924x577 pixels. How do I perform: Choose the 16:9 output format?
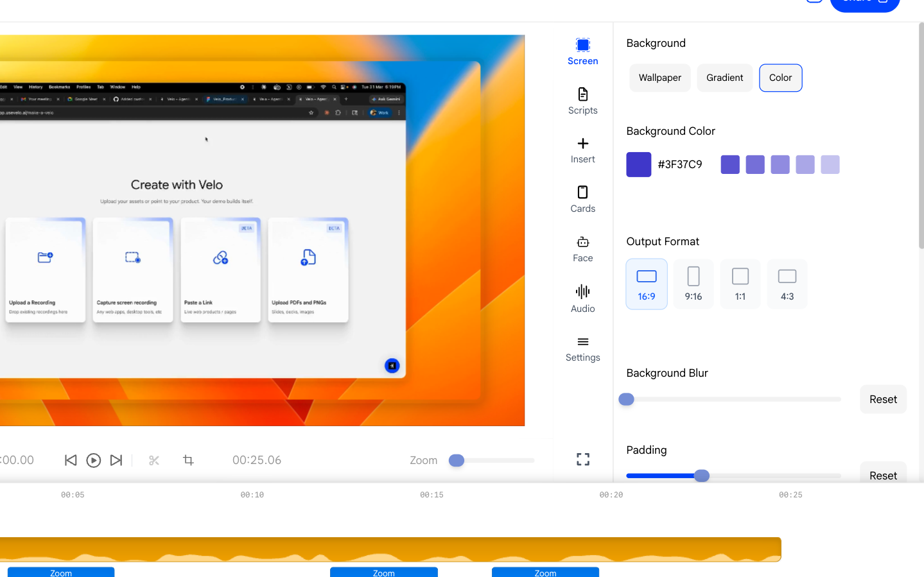tap(647, 284)
